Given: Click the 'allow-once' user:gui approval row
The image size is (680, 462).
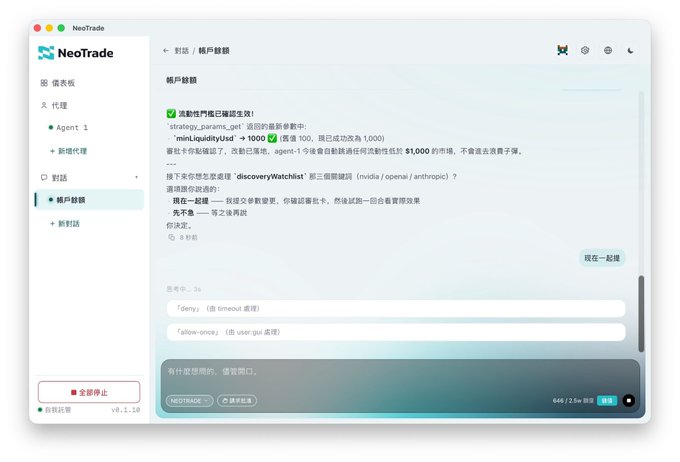Looking at the screenshot, I should 396,332.
